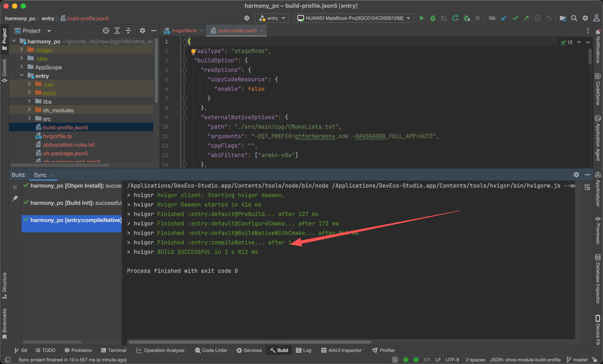
Task: Open the ArkUI Inspector tool window
Action: click(341, 350)
